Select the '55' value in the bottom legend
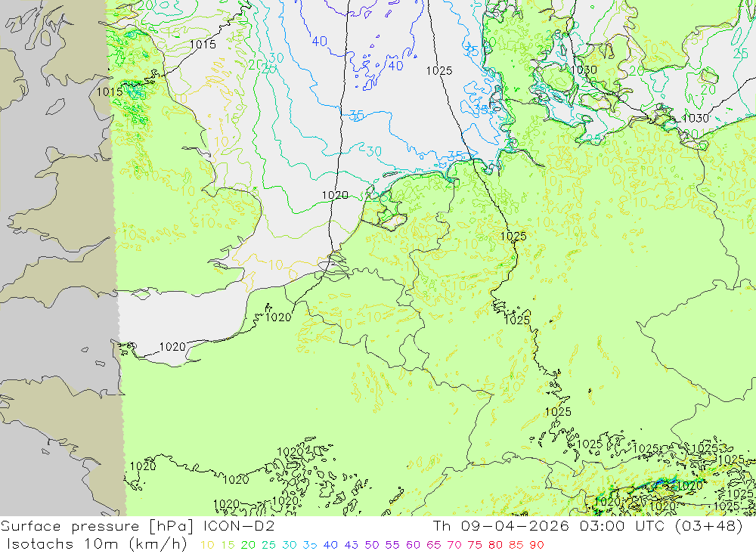 (x=392, y=545)
